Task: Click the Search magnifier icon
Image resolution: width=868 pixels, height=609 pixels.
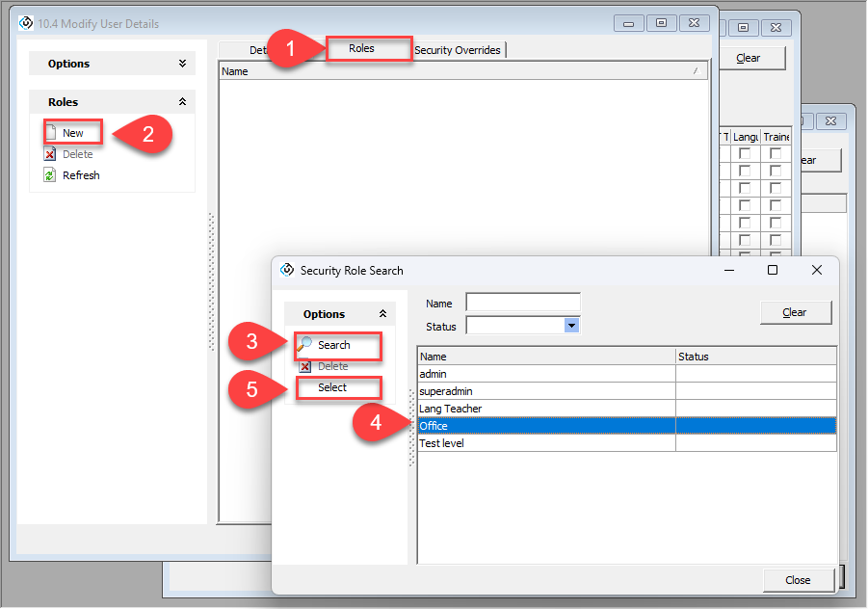Action: (305, 344)
